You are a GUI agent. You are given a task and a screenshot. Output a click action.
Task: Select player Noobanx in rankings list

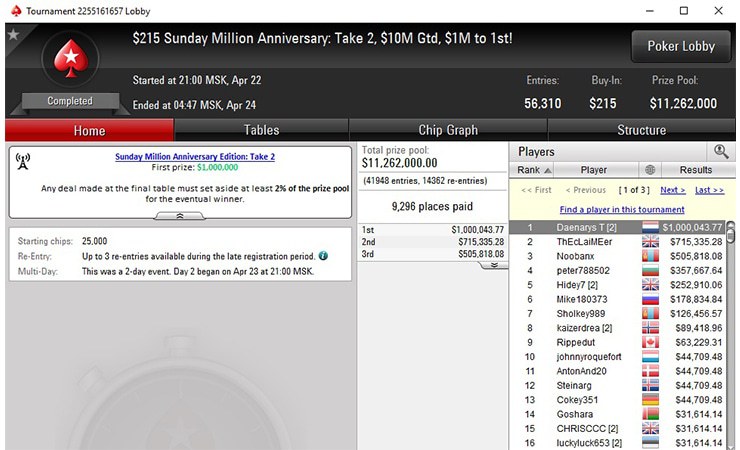(x=574, y=256)
